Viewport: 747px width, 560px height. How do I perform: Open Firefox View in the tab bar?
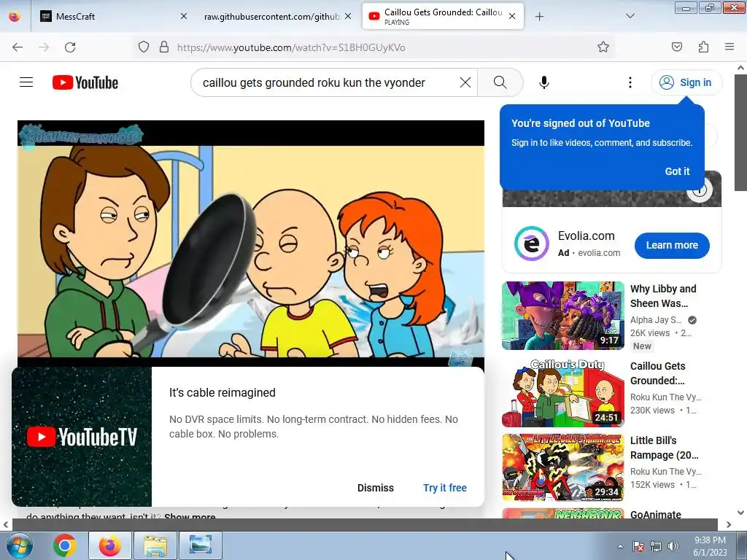pos(15,16)
